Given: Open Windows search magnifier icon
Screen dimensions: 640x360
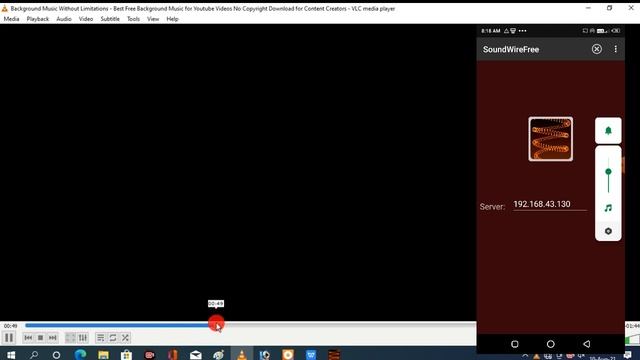Looking at the screenshot, I should (x=34, y=355).
